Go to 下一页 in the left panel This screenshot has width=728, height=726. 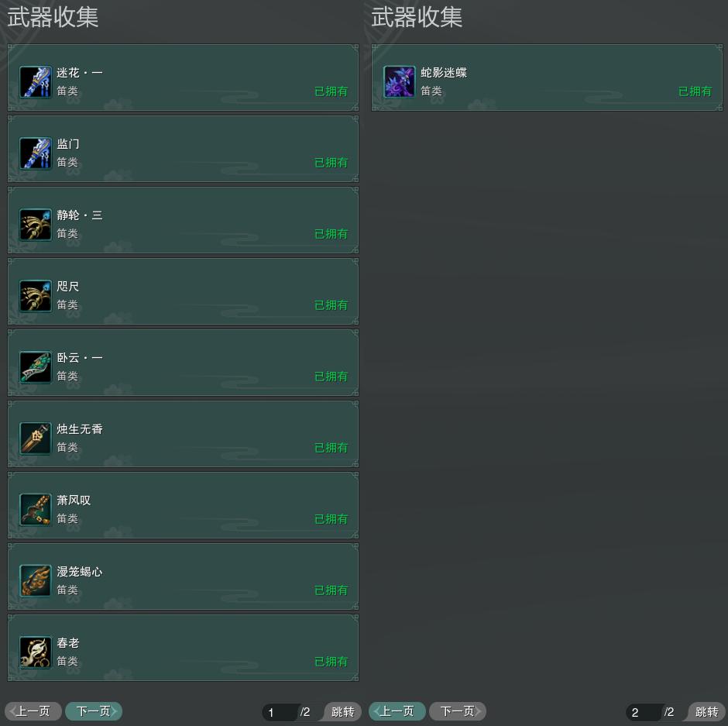point(94,711)
